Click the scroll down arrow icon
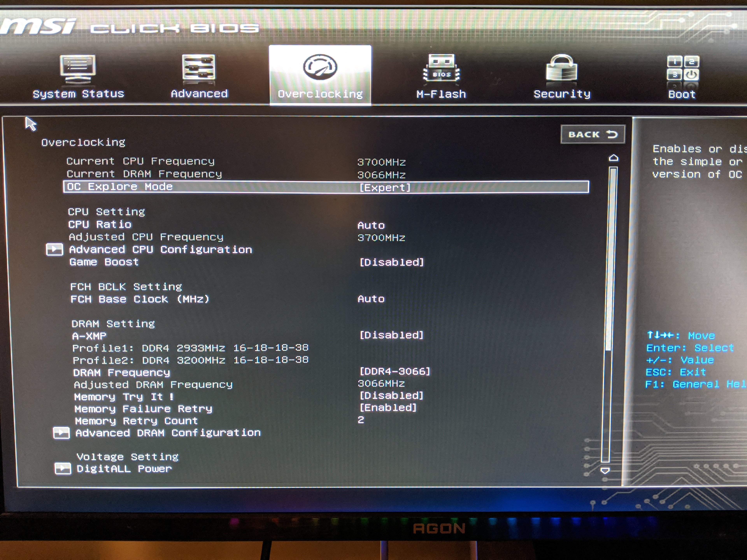 605,470
